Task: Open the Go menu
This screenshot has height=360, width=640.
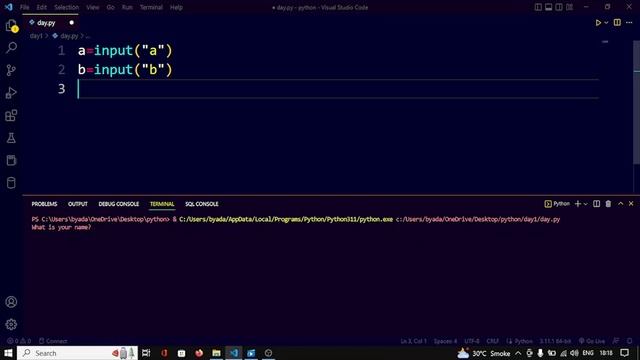Action: [x=111, y=7]
